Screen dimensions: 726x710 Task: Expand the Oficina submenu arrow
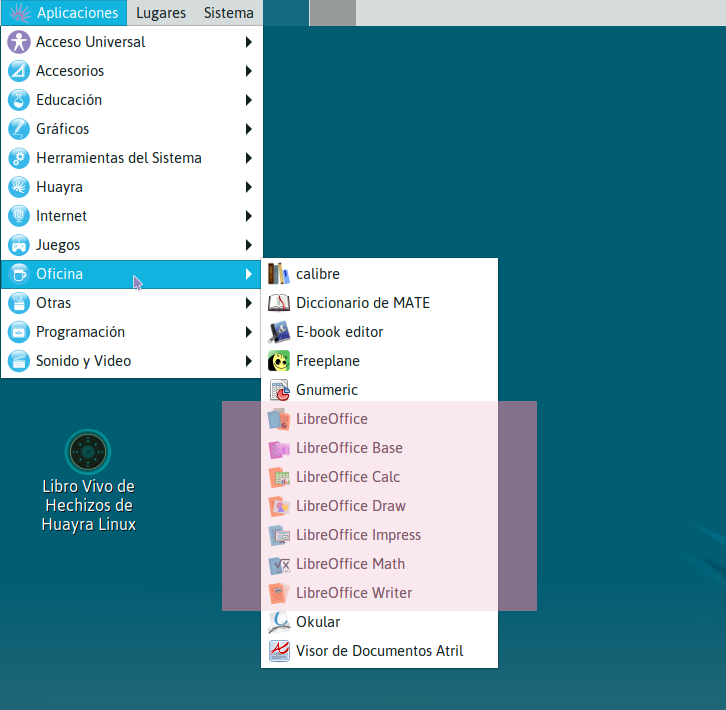pyautogui.click(x=249, y=274)
